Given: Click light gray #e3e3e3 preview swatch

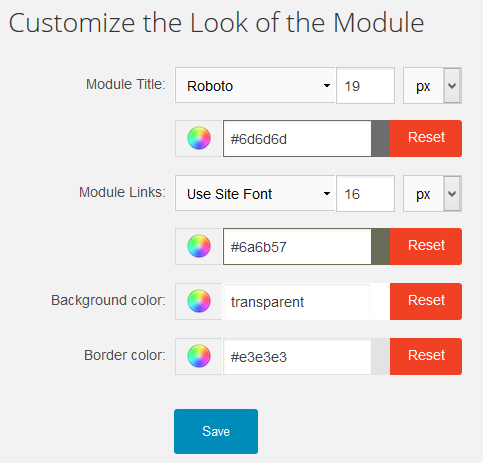Looking at the screenshot, I should 381,356.
